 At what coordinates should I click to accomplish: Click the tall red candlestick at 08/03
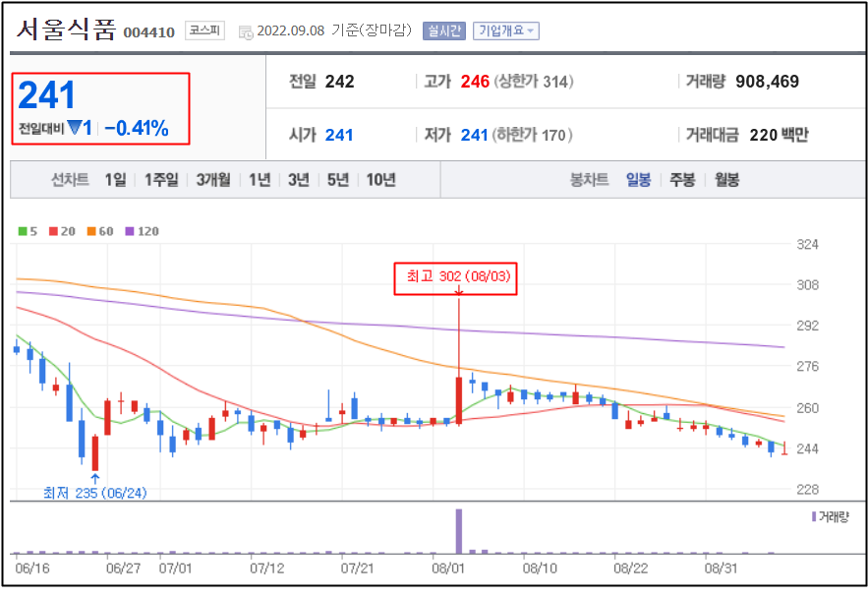(459, 401)
